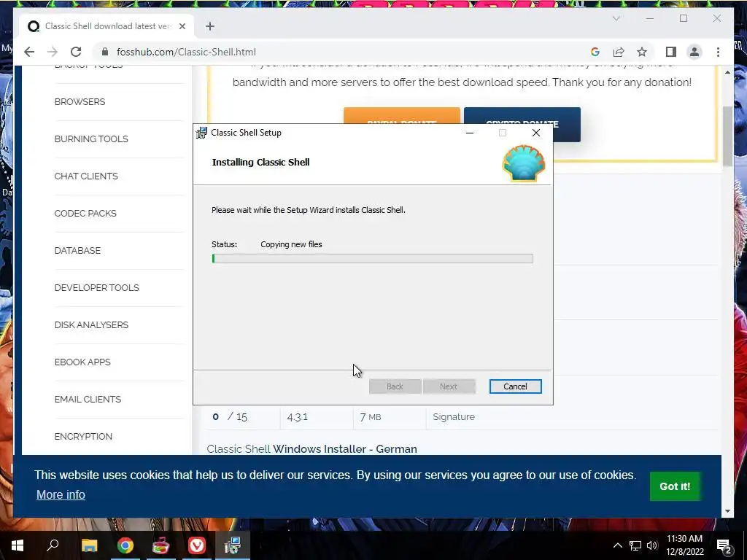Switch to installer on taskbar
The image size is (747, 560).
(233, 545)
